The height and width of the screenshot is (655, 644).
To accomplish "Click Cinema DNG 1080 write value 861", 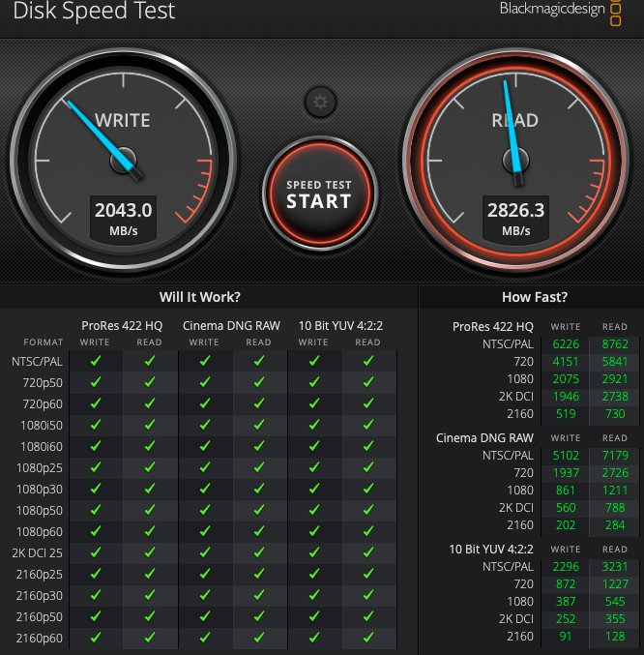I will (x=566, y=491).
